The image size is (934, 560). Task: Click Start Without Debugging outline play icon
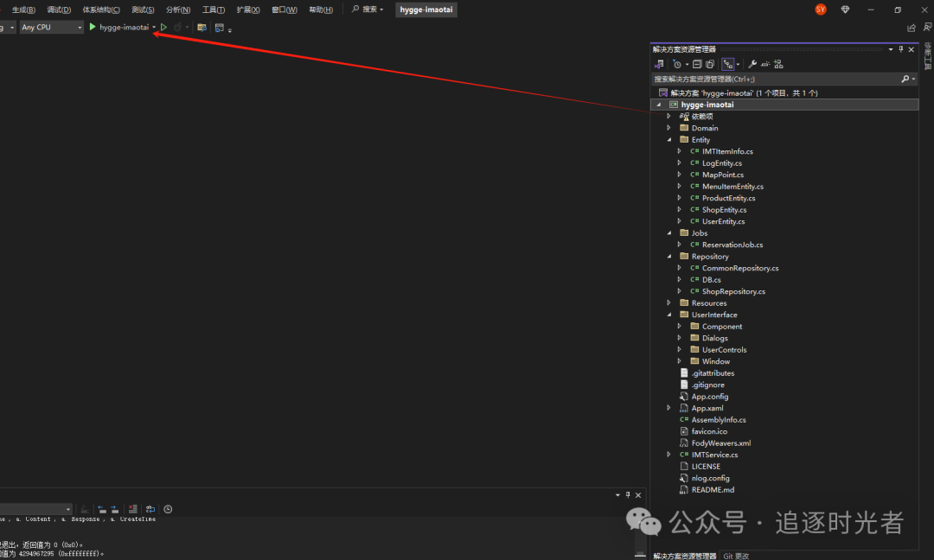(163, 28)
